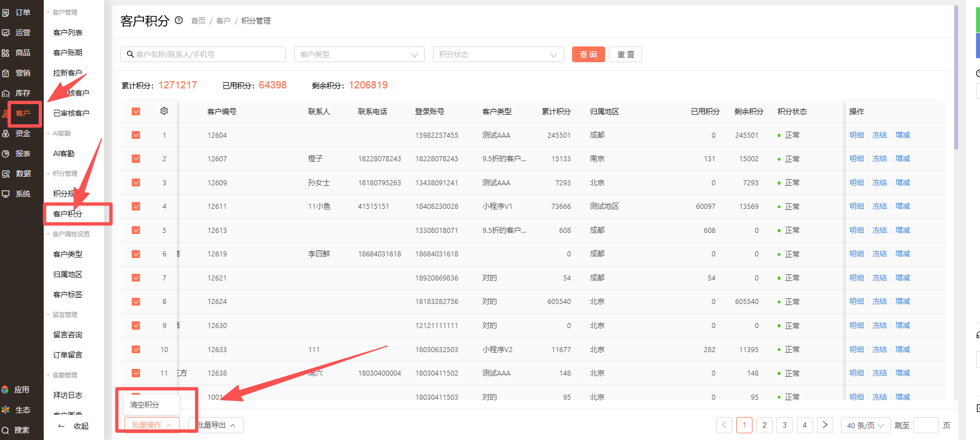Click 冻结 for customer 12607
The width and height of the screenshot is (980, 440).
tap(880, 158)
